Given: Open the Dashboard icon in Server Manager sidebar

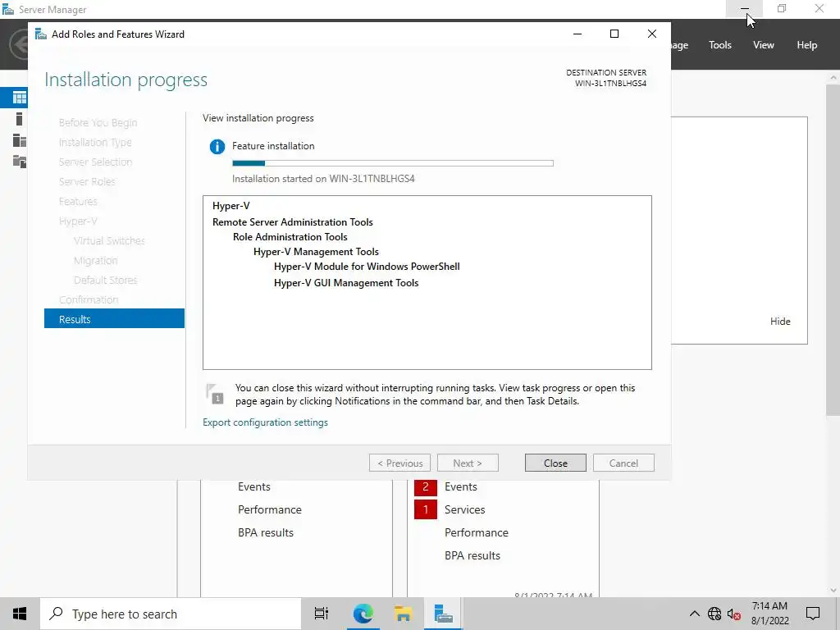Looking at the screenshot, I should click(x=20, y=98).
